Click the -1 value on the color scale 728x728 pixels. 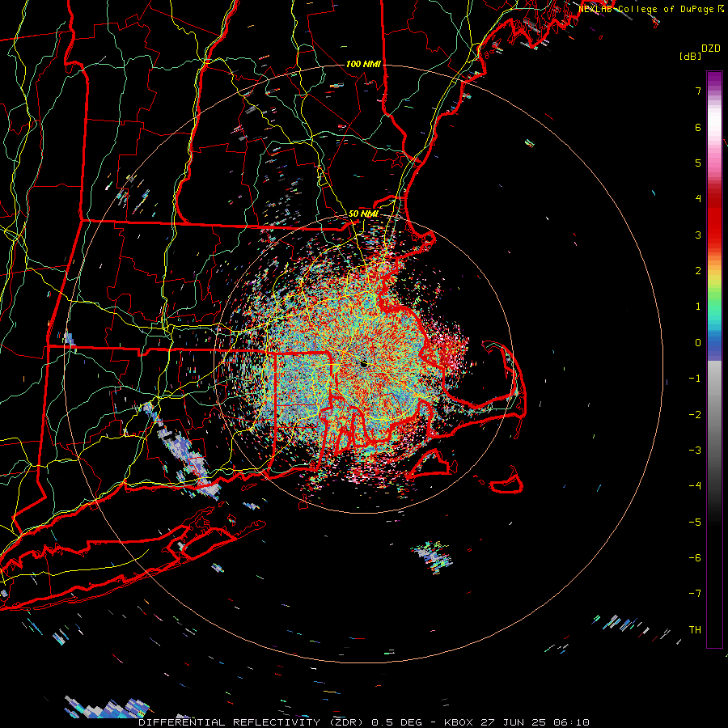click(x=695, y=379)
